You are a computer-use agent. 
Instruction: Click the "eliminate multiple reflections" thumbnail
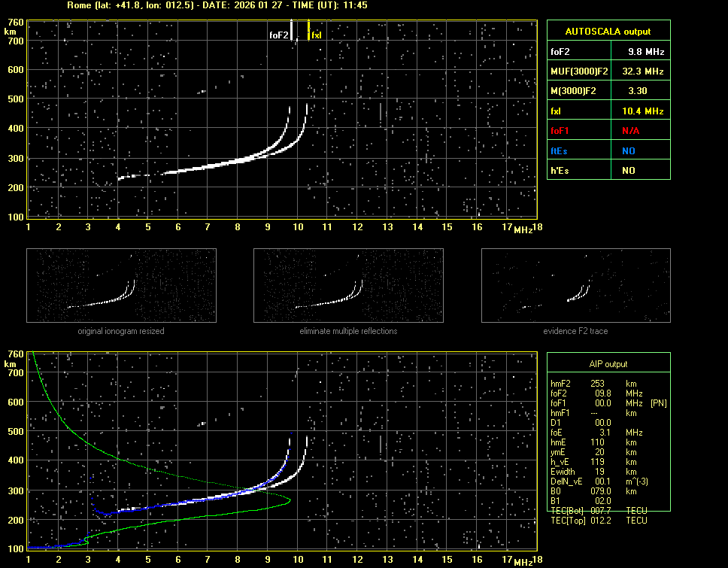[x=348, y=286]
